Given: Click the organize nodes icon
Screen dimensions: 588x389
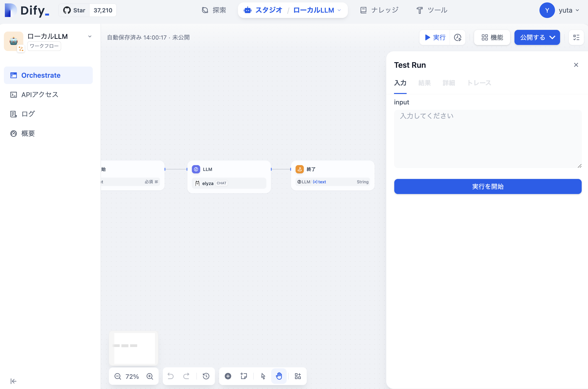Looking at the screenshot, I should click(298, 376).
